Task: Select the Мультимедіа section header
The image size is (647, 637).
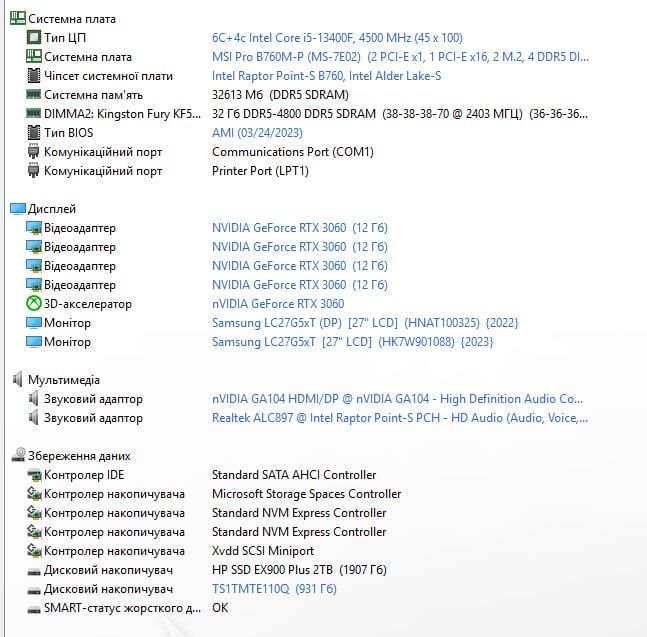Action: (64, 380)
